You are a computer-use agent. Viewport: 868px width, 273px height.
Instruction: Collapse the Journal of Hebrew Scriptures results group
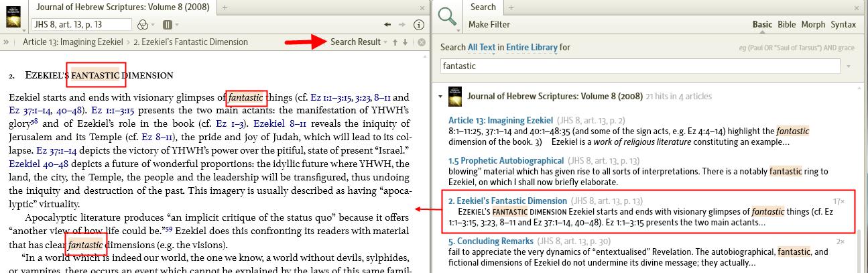click(x=440, y=97)
